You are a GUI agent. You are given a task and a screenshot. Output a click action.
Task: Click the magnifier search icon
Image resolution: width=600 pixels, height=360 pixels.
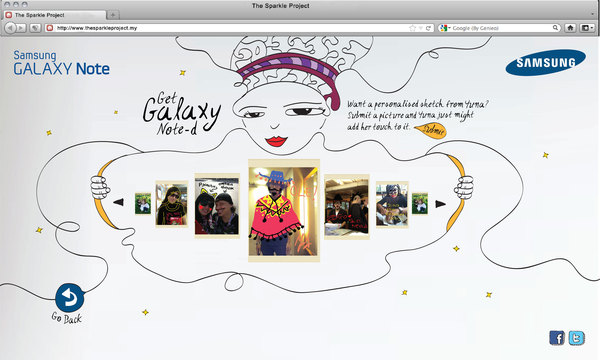556,28
